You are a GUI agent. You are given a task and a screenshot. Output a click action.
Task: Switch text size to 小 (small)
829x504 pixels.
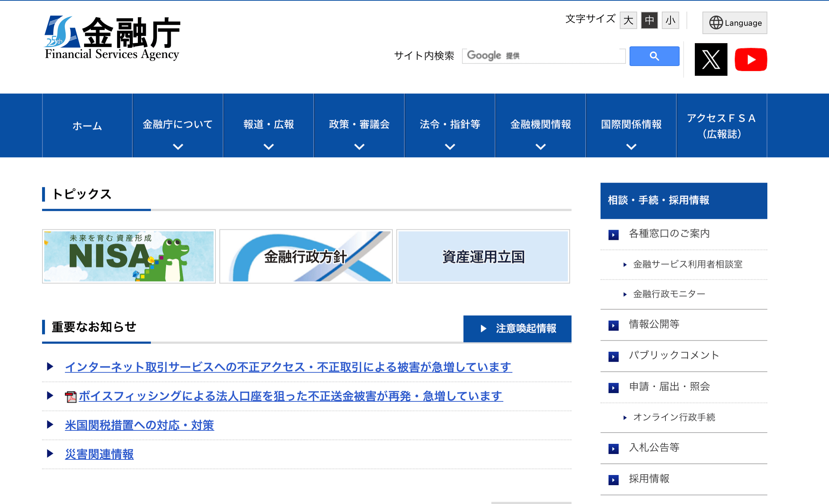click(670, 21)
